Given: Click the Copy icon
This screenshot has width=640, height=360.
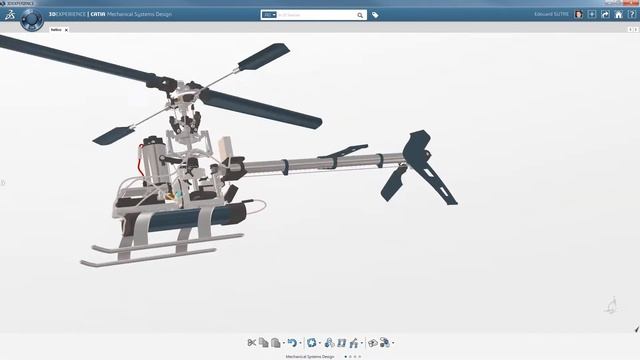Looking at the screenshot, I should coord(264,342).
